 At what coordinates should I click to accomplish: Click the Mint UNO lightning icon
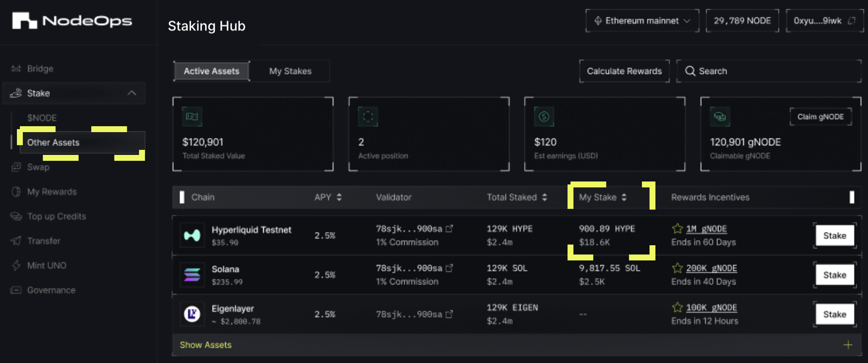16,265
